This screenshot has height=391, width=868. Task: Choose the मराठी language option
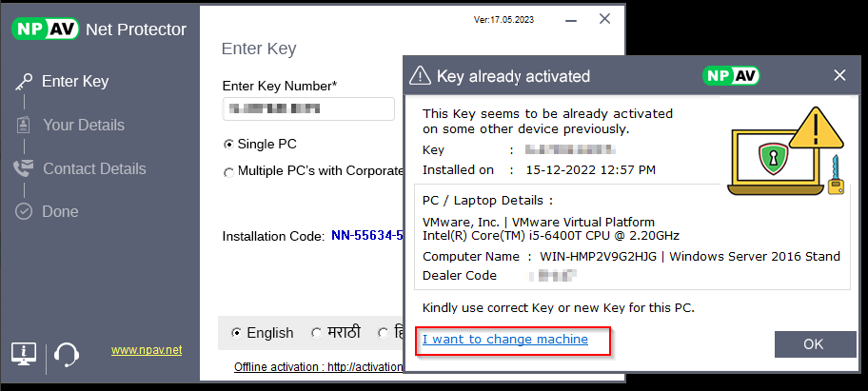point(316,333)
